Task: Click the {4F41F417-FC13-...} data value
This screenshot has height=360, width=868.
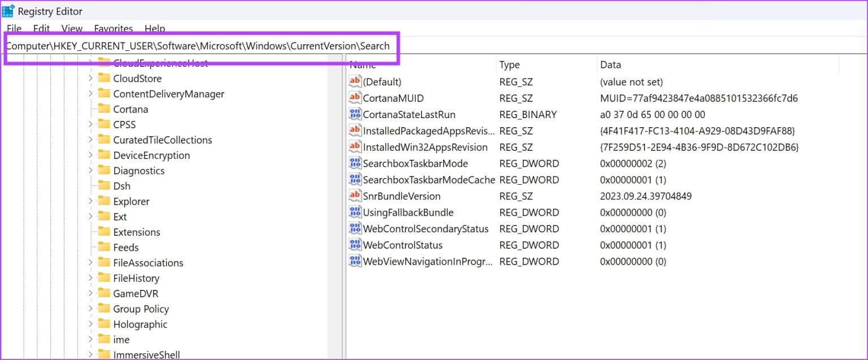Action: click(x=697, y=131)
